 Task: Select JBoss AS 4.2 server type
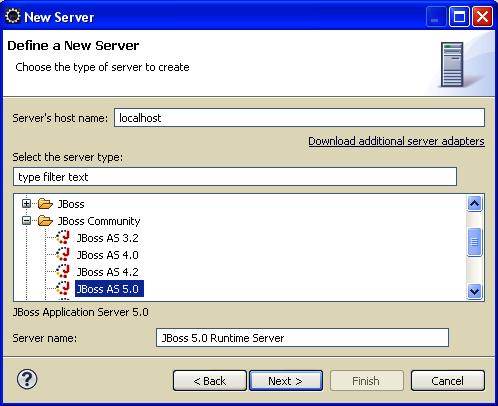107,272
